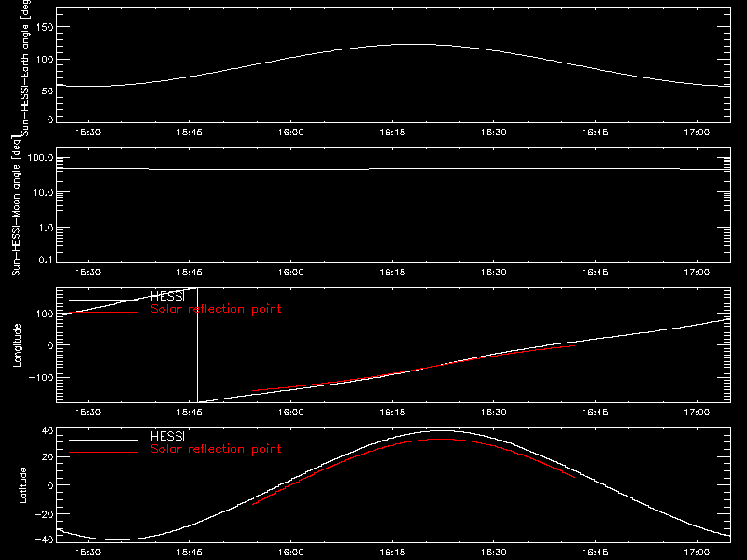Click red legend line sample in Longitude plot
Screen dimensions: 747x560
point(104,312)
